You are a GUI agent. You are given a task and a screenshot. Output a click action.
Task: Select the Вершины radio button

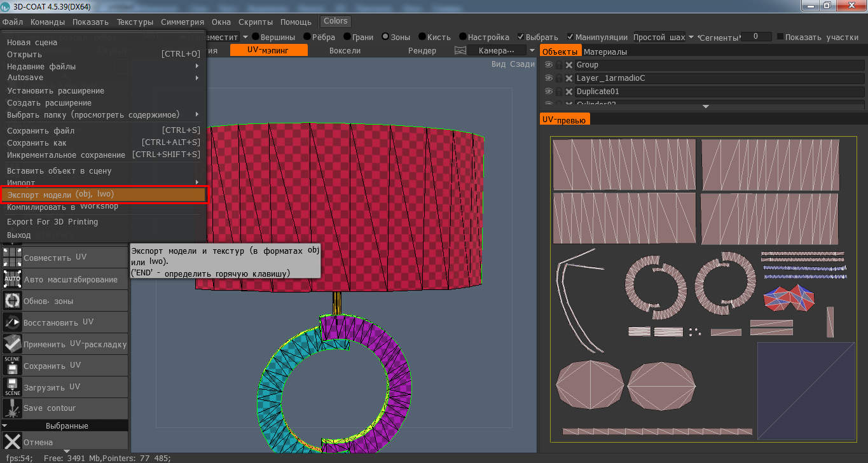tap(256, 38)
